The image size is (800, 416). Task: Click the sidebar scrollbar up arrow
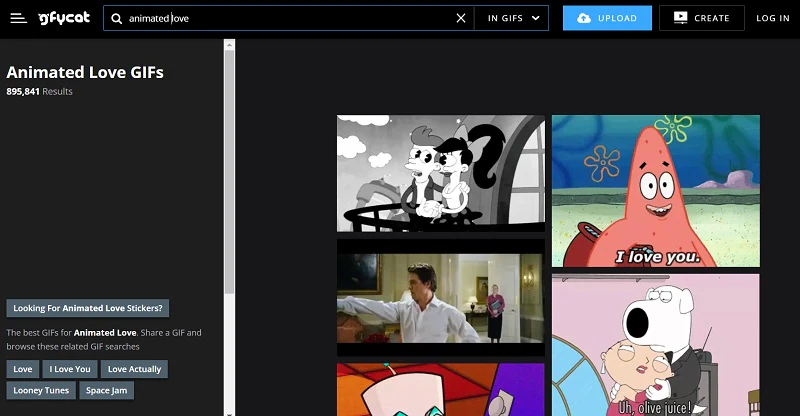(229, 45)
